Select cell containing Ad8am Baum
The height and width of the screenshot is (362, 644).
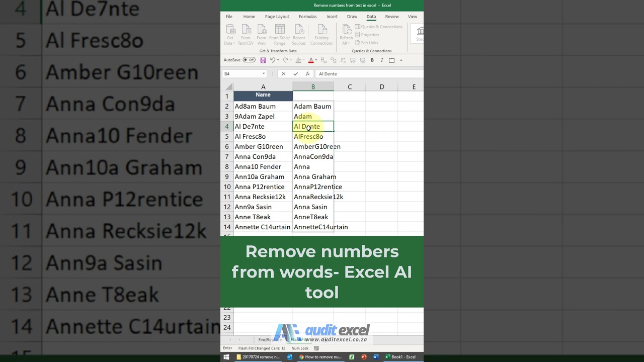click(x=263, y=106)
